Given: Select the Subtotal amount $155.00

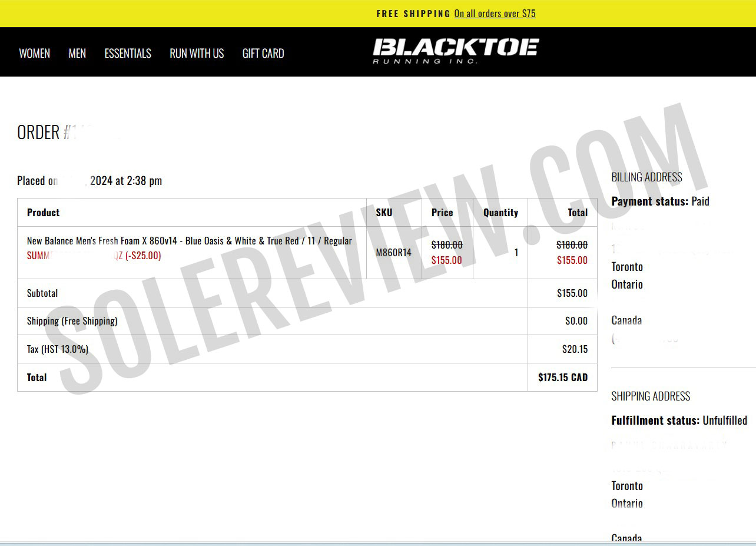Looking at the screenshot, I should point(572,293).
